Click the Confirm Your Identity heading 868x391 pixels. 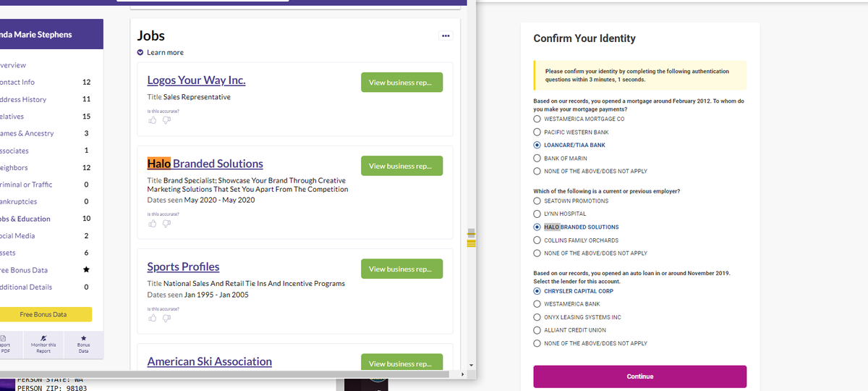point(584,38)
